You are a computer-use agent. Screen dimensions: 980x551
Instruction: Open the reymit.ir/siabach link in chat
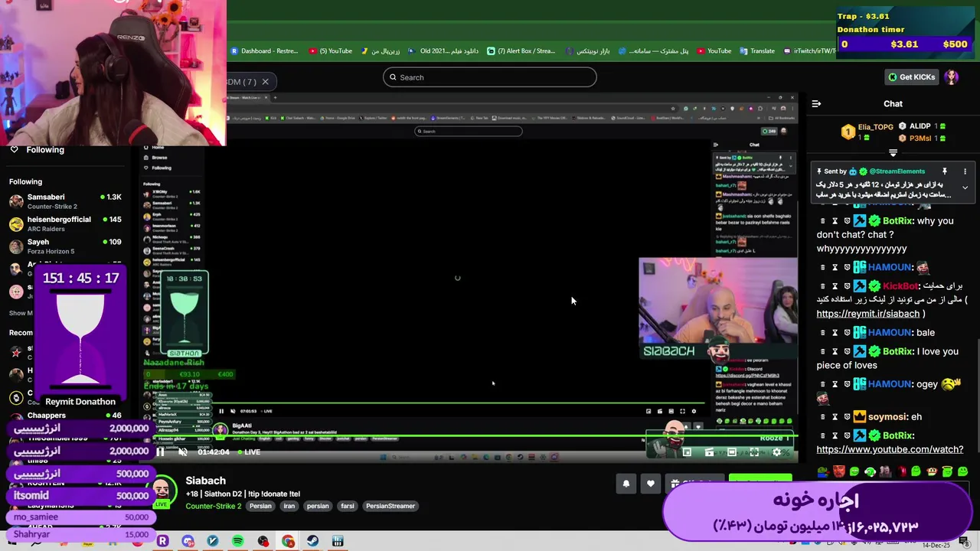click(867, 314)
